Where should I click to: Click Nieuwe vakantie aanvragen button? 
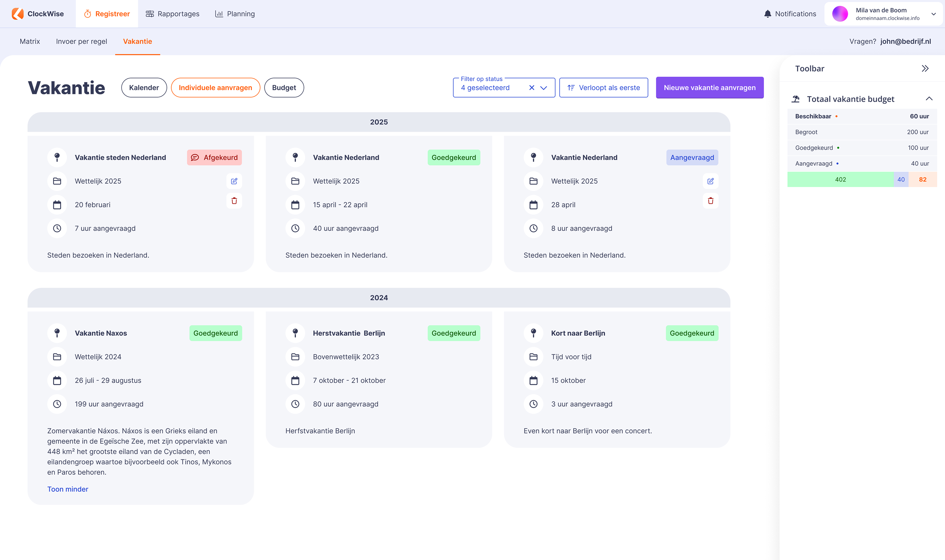709,88
